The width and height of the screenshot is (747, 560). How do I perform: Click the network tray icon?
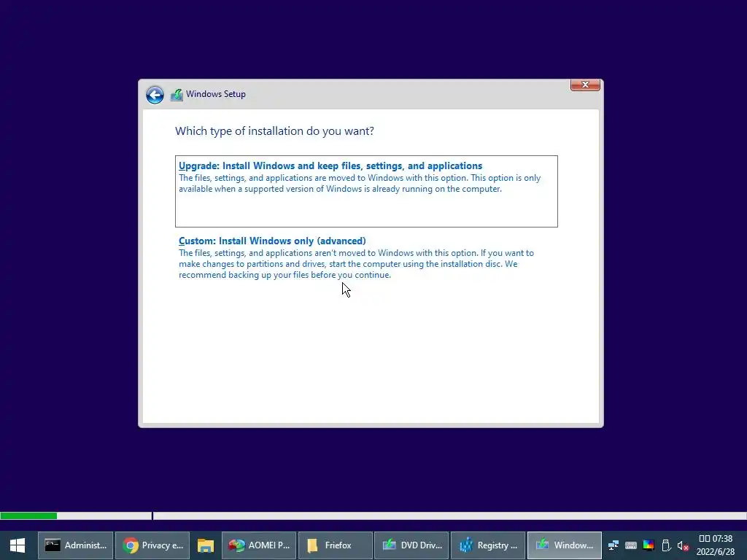click(x=614, y=545)
